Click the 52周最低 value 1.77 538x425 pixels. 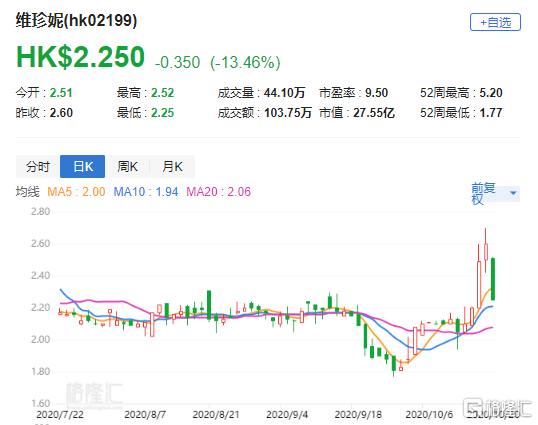491,113
